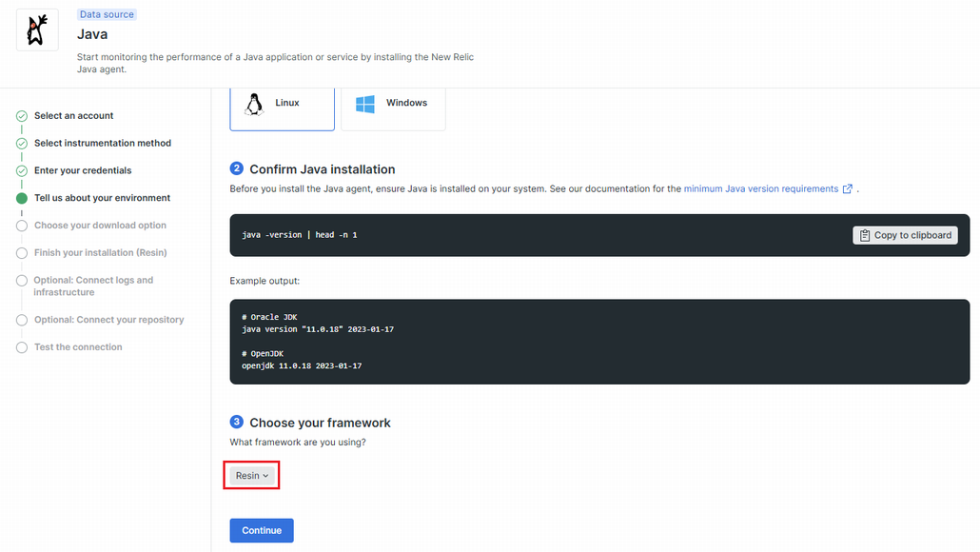Click the Example output label

point(265,281)
